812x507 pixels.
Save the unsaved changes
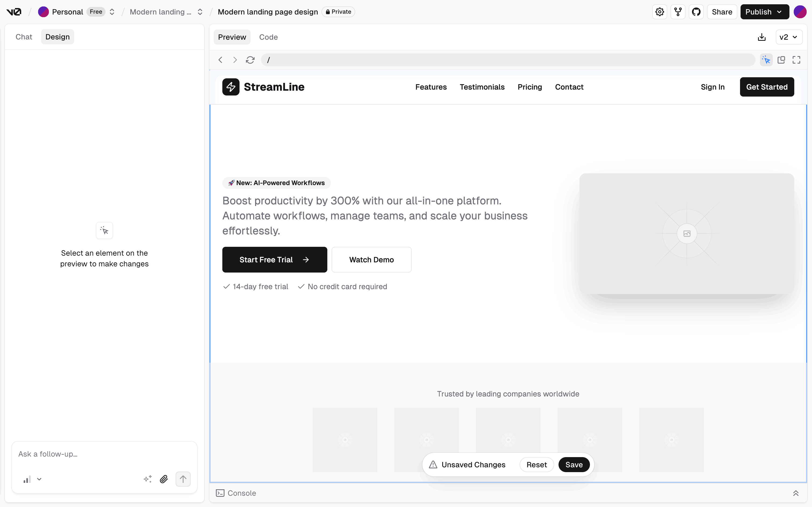point(574,464)
